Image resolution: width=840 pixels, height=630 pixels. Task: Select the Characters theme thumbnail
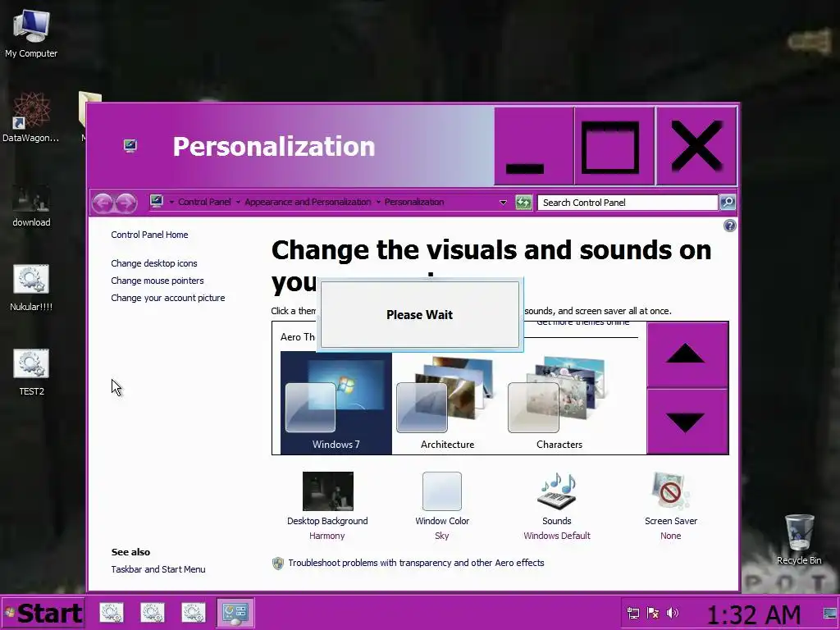[x=559, y=403]
